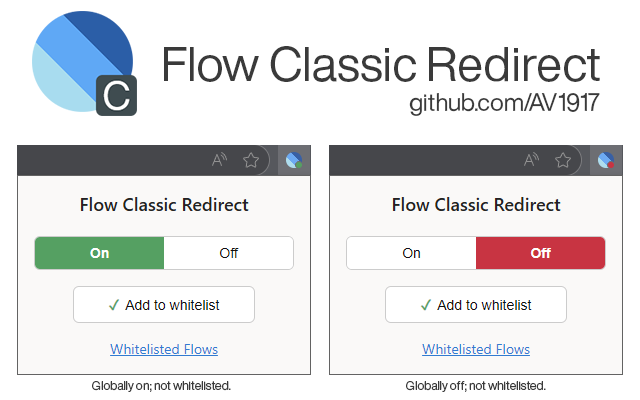Click the large Flow Classic Redirect title
Image resolution: width=640 pixels, height=400 pixels.
click(381, 63)
